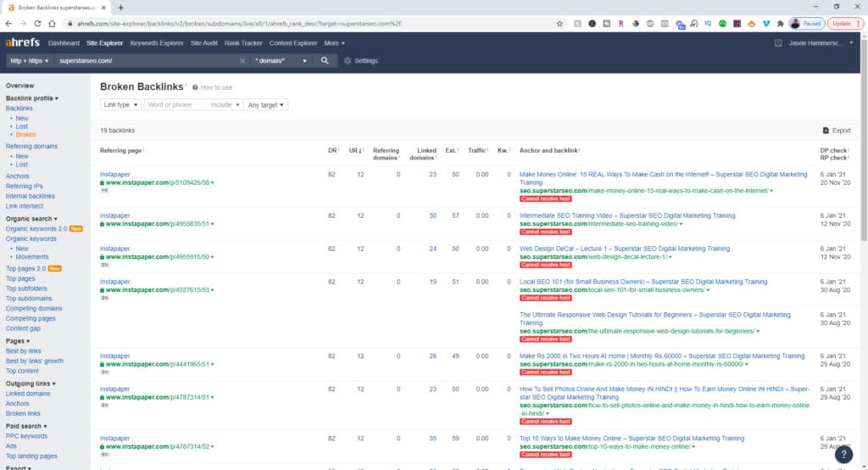
Task: Click the browser Update button
Action: [845, 24]
